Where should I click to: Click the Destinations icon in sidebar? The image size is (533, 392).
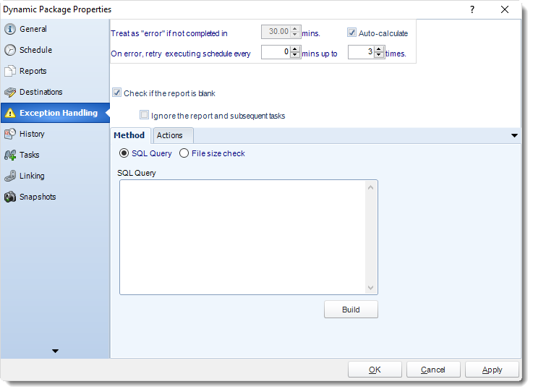tap(10, 92)
